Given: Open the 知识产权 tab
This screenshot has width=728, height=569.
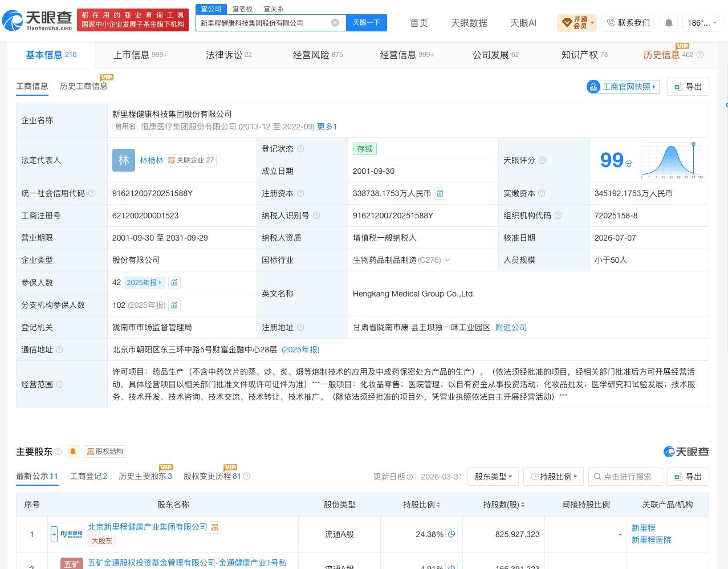Looking at the screenshot, I should coord(584,55).
